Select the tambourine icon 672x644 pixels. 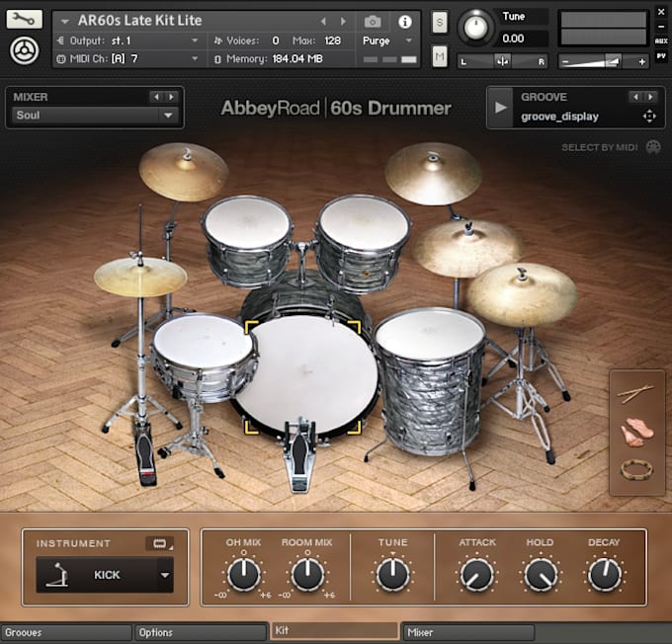coord(636,469)
